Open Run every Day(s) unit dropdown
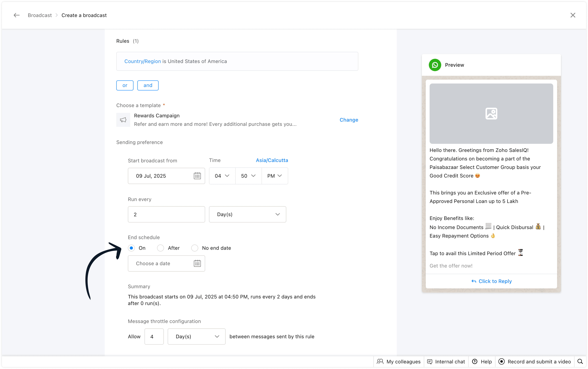588x369 pixels. (x=247, y=214)
